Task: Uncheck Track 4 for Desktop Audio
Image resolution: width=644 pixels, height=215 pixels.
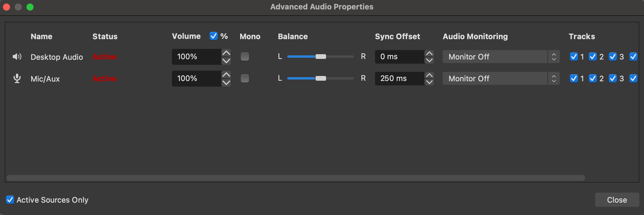Action: [633, 57]
